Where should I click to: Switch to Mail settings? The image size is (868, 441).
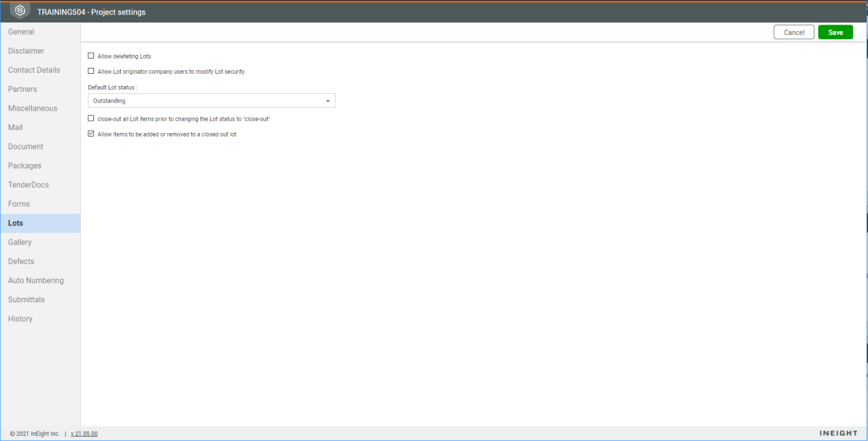[x=41, y=128]
